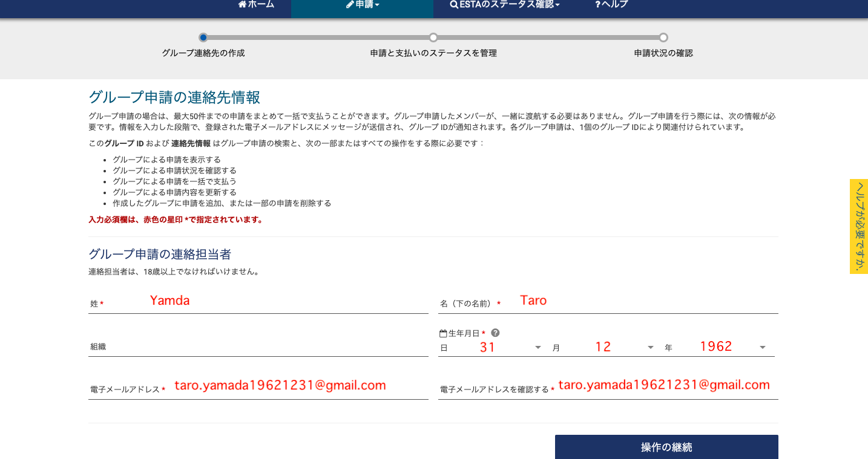Screen dimensions: 868x459
Task: Click the calendar icon beside 生年月日
Action: (443, 333)
